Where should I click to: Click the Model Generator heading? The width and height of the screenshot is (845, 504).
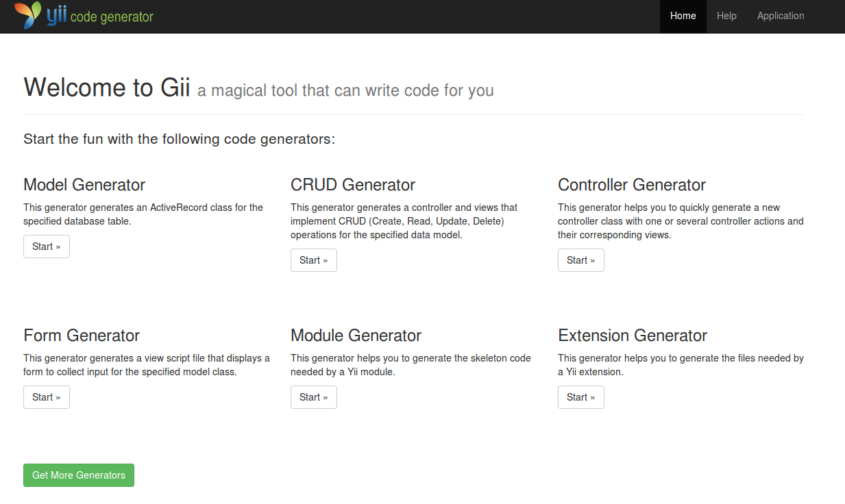click(x=84, y=185)
